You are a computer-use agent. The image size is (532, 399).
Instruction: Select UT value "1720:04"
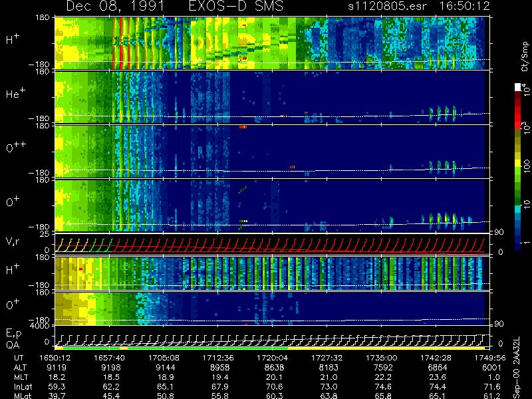pyautogui.click(x=273, y=358)
